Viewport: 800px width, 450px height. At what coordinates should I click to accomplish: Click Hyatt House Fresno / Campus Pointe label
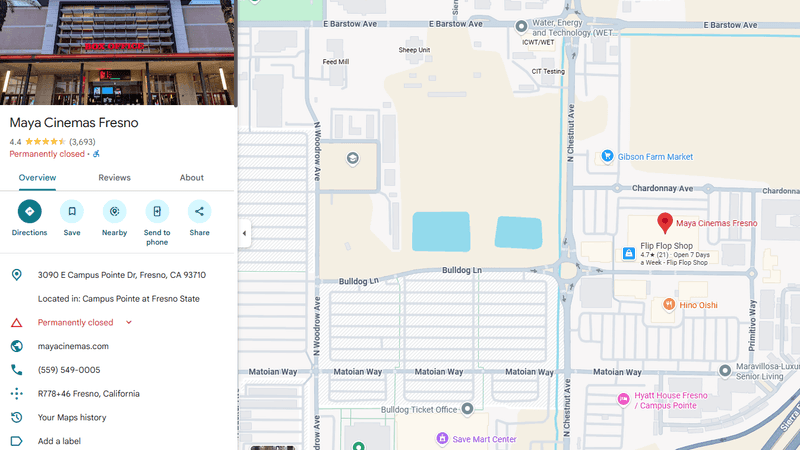pyautogui.click(x=670, y=401)
